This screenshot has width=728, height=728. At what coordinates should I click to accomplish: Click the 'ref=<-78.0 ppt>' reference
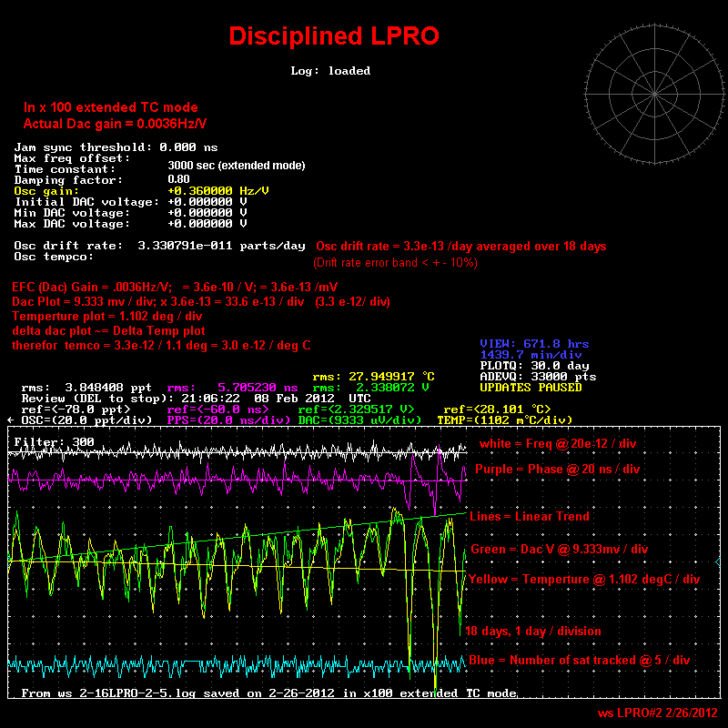pos(76,409)
